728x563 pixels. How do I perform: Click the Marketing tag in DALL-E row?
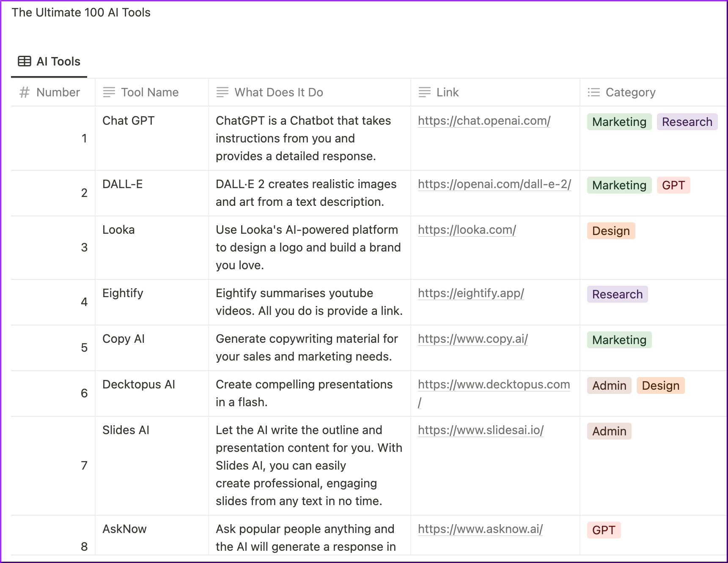click(619, 185)
